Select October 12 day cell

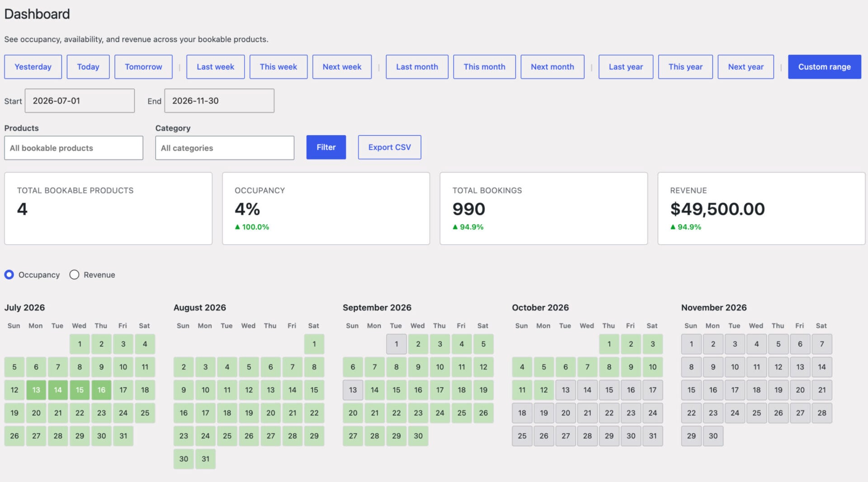click(x=544, y=390)
